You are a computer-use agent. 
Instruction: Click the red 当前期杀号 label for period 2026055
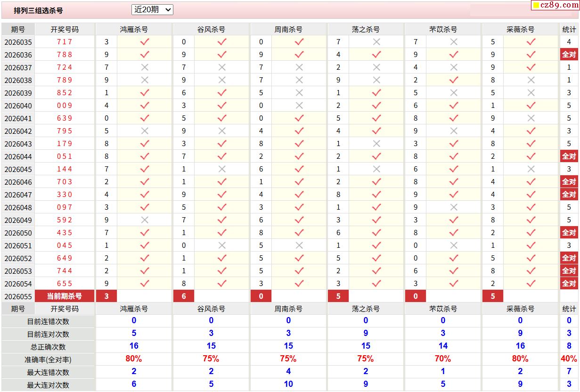pos(65,296)
